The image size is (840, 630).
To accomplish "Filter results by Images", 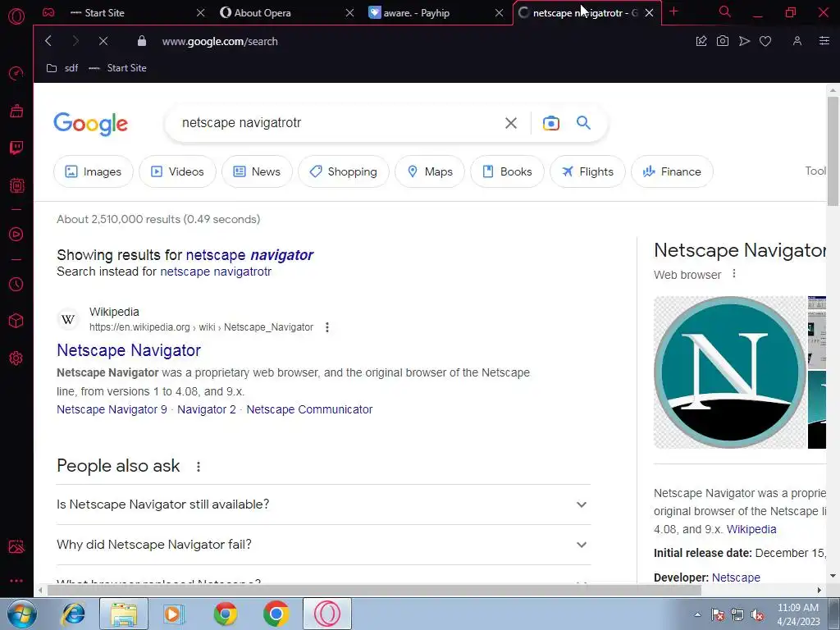I will click(94, 171).
